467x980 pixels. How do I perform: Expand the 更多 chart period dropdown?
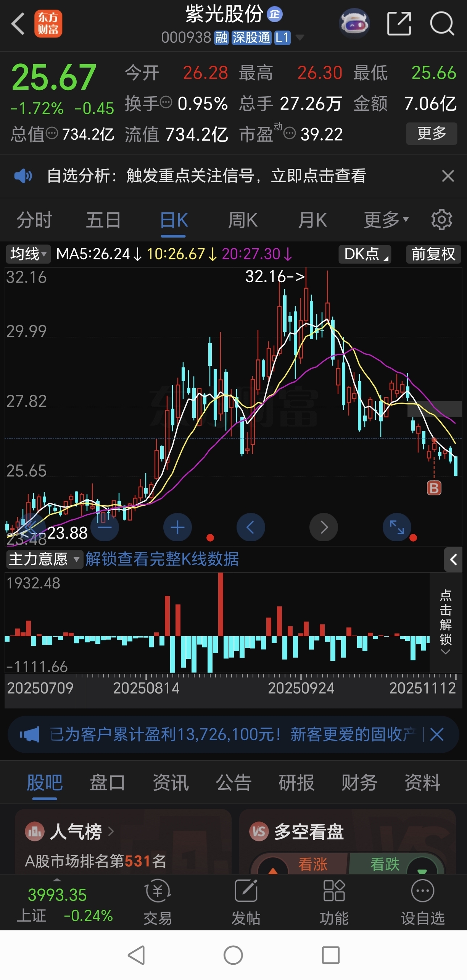(386, 220)
